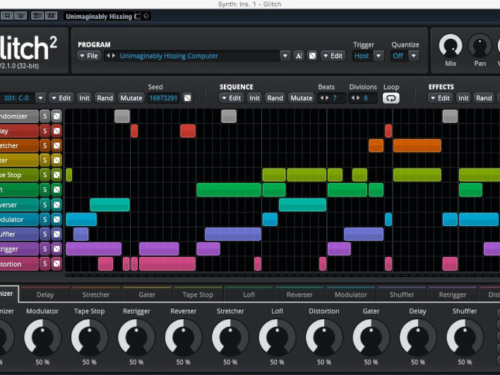500x375 pixels.
Task: Solo the Gater lane
Action: (x=45, y=160)
